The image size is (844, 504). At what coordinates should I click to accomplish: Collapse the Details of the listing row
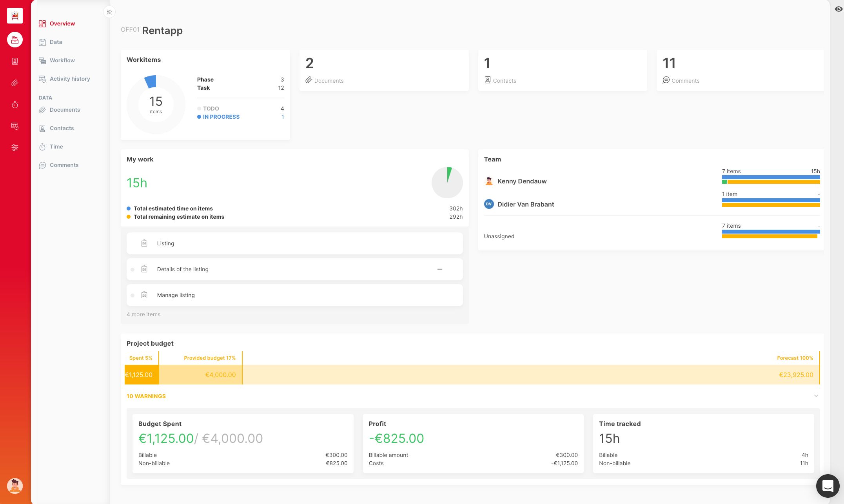440,269
